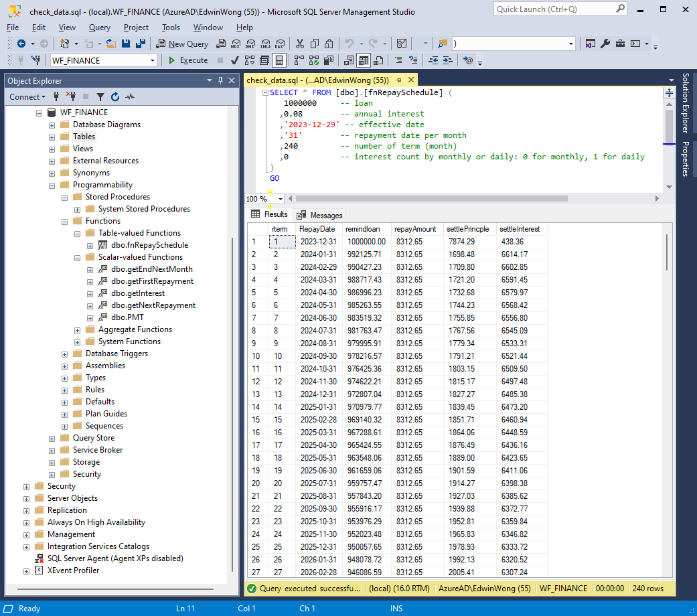Open the Query menu
Image resolution: width=697 pixels, height=616 pixels.
pyautogui.click(x=99, y=27)
